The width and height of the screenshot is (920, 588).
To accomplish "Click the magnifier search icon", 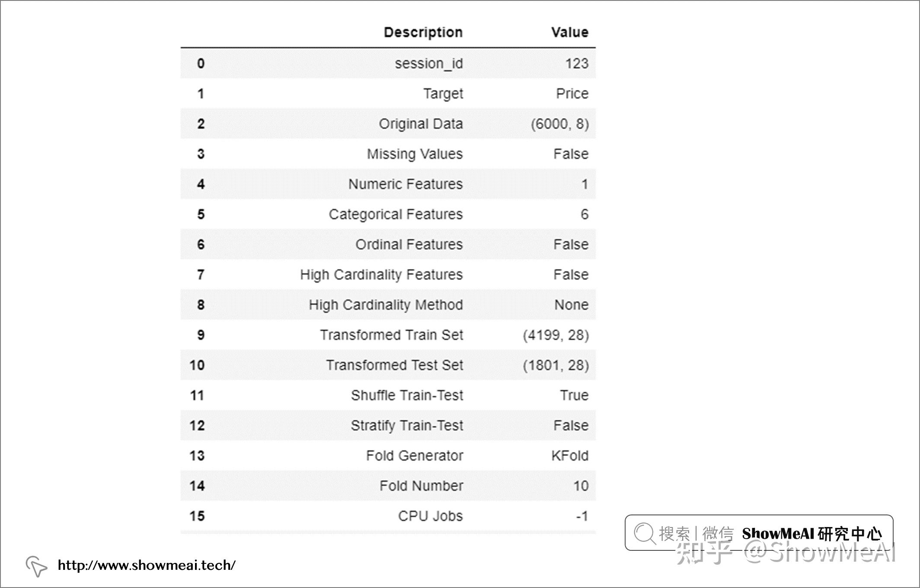I will [645, 534].
